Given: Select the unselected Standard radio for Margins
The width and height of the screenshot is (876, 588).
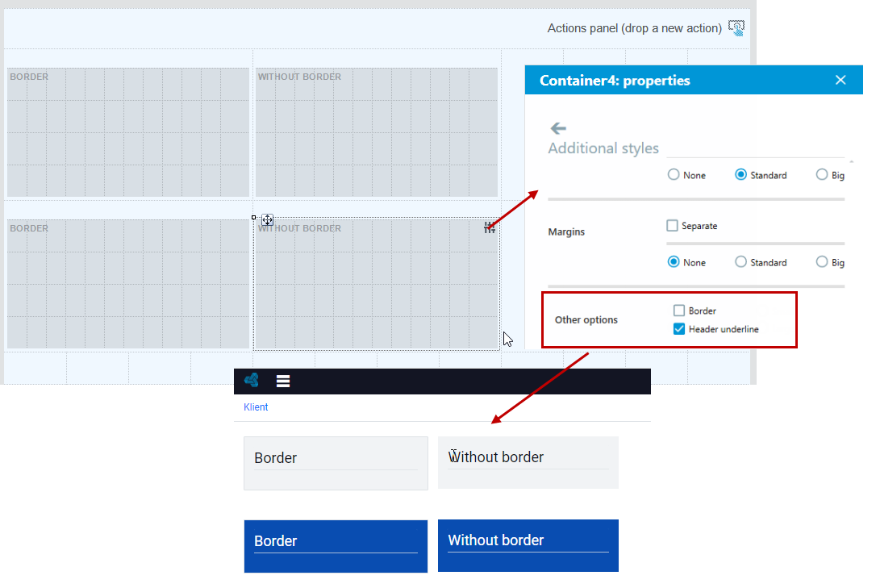Looking at the screenshot, I should [x=740, y=262].
